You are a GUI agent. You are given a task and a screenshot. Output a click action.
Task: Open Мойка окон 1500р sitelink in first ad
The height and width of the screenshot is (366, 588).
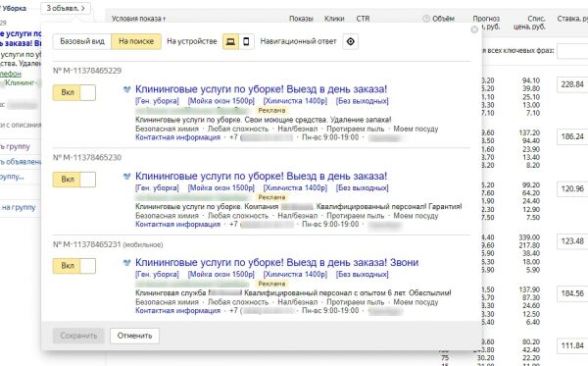221,101
